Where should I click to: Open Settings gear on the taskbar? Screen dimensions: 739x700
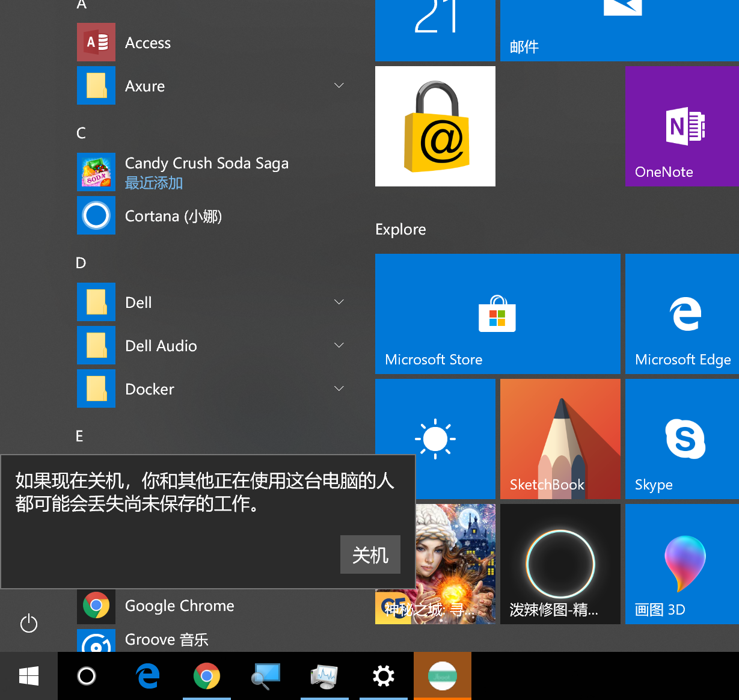coord(384,676)
